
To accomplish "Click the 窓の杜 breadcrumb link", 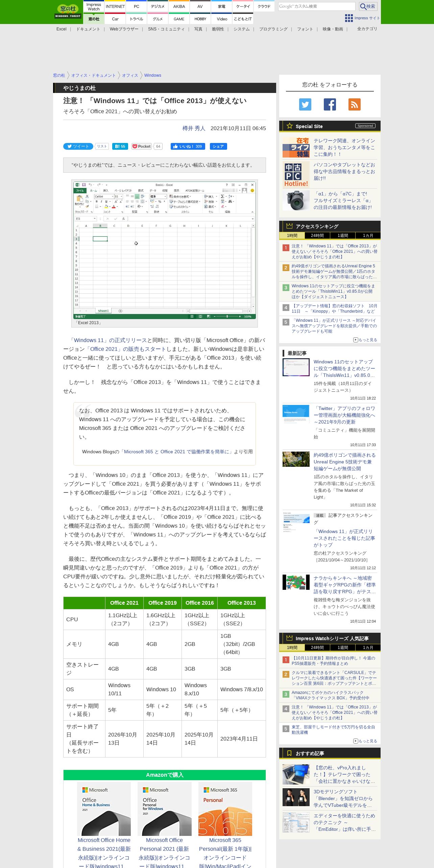I will [x=59, y=75].
